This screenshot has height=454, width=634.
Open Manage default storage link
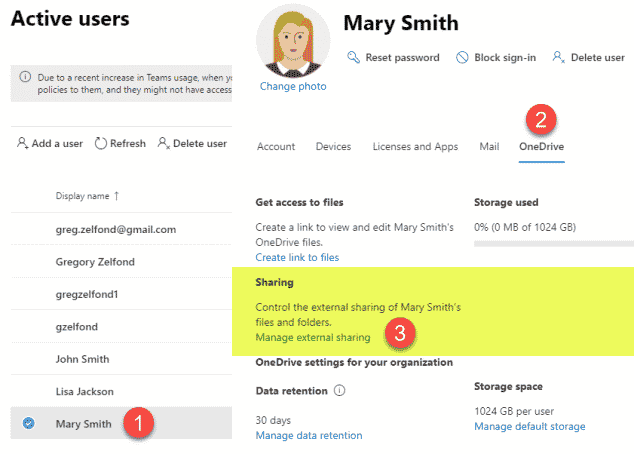[x=530, y=427]
